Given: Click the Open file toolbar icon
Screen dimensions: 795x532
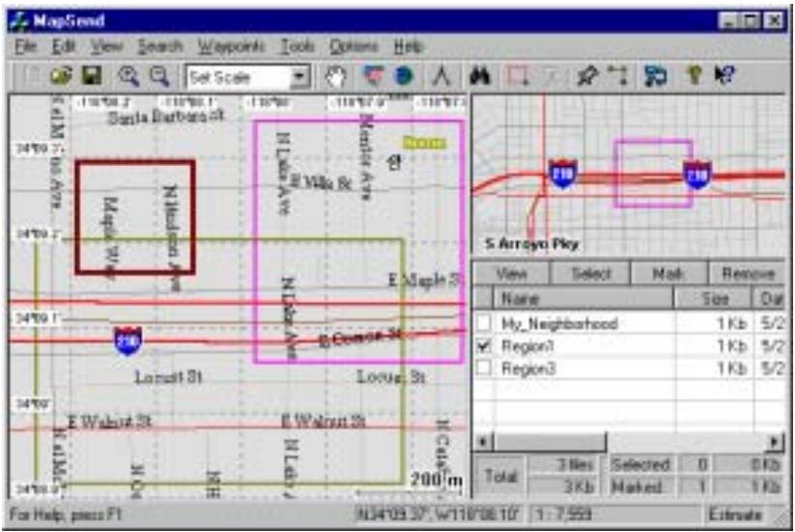Looking at the screenshot, I should (x=62, y=76).
